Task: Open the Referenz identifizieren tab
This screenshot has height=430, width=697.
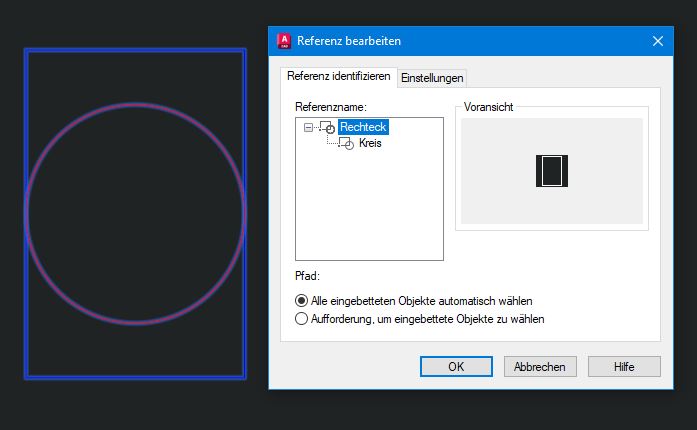Action: click(x=339, y=76)
